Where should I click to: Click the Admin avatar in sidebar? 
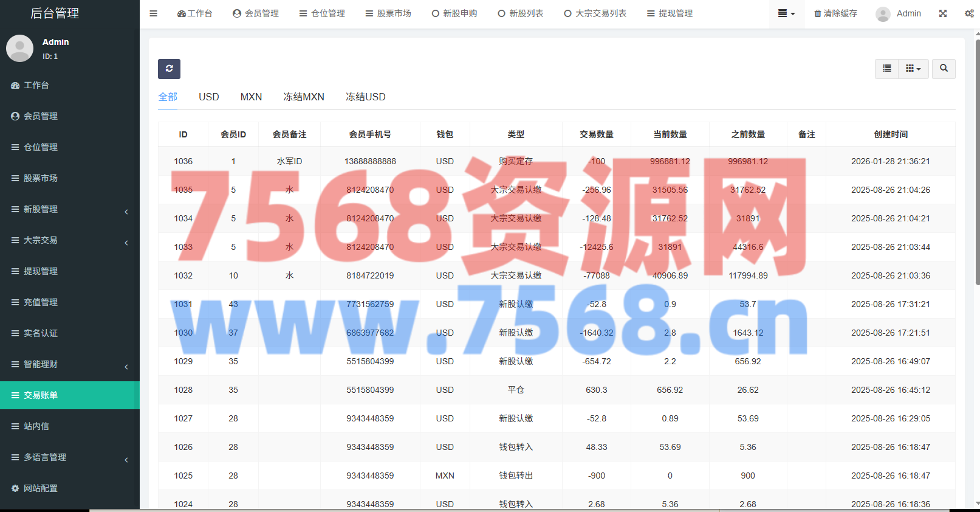(x=19, y=49)
